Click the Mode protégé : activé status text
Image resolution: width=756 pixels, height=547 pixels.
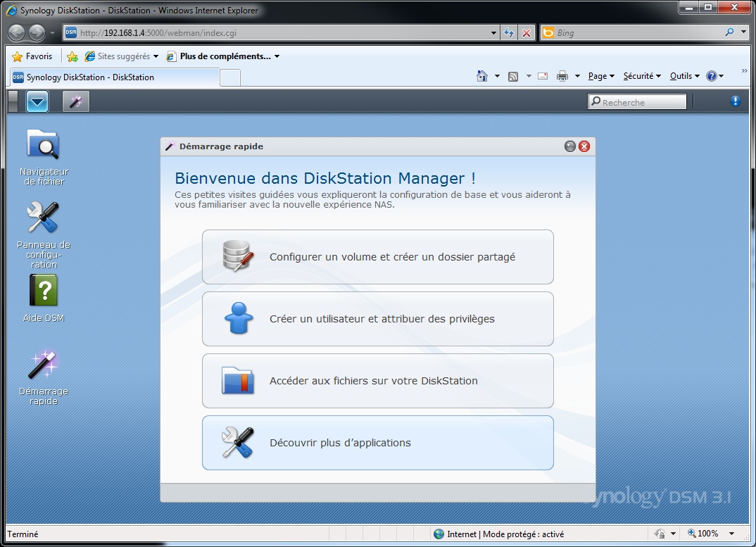pos(523,534)
